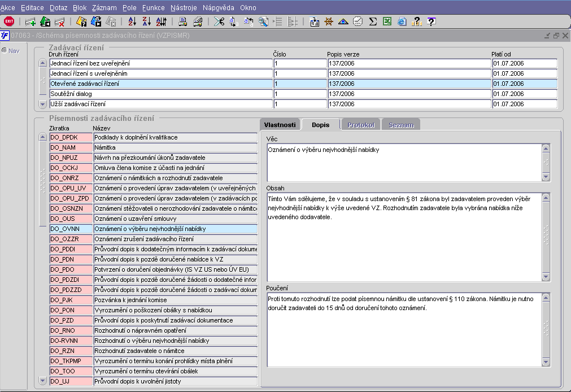Switch to the Vlastnosti tab
The height and width of the screenshot is (392, 571).
(280, 125)
